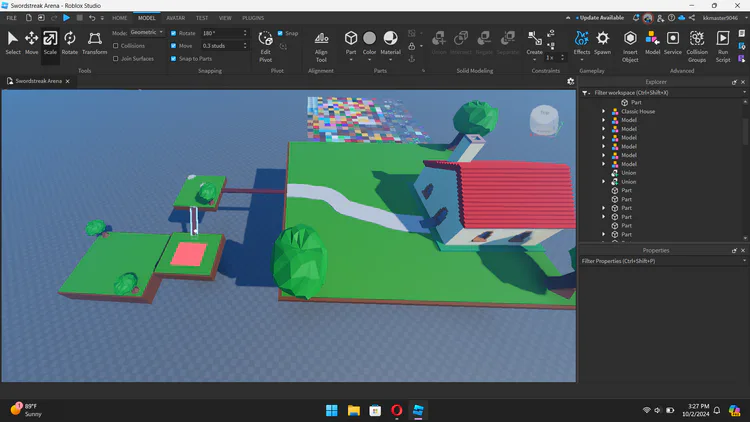Image resolution: width=750 pixels, height=422 pixels.
Task: Undo the last action
Action: (92, 18)
